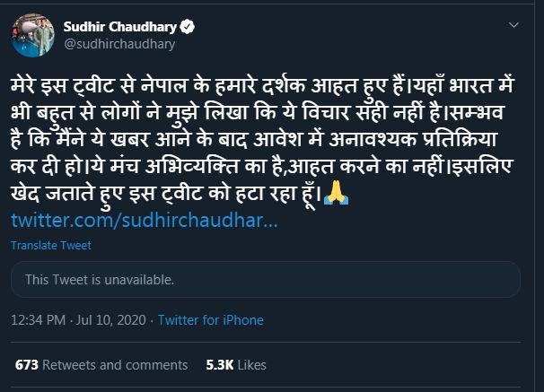Click the blue verified badge beside the name

[x=186, y=26]
